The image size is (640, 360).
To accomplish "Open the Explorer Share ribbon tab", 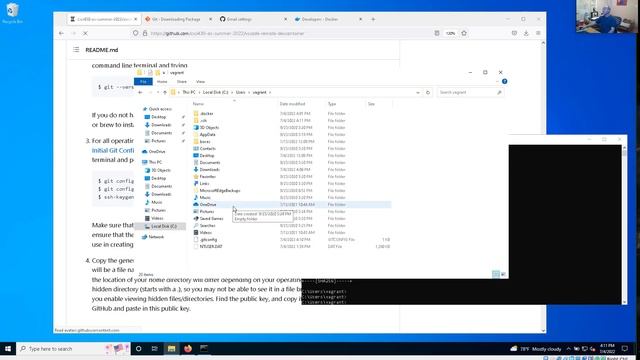I will pos(182,82).
